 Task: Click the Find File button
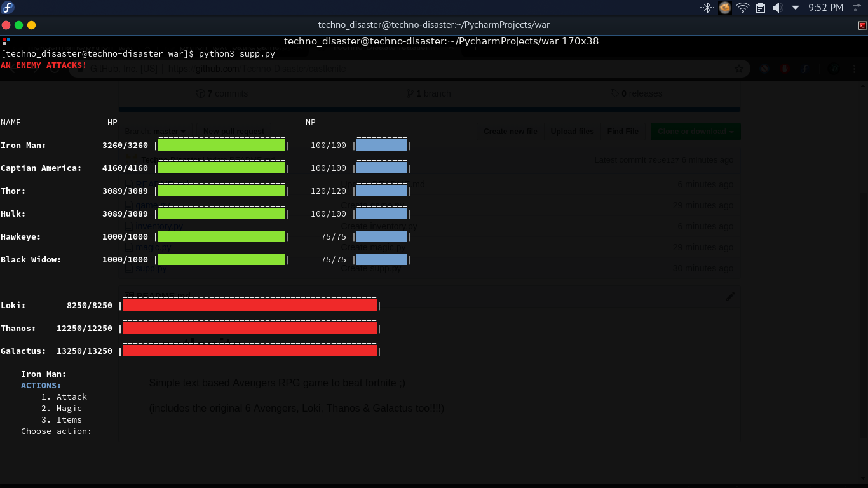point(623,132)
